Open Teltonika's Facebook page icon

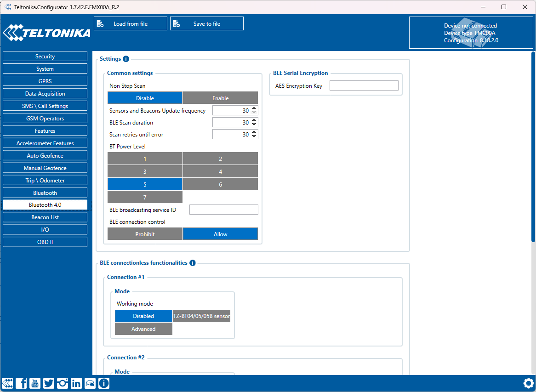pos(21,383)
